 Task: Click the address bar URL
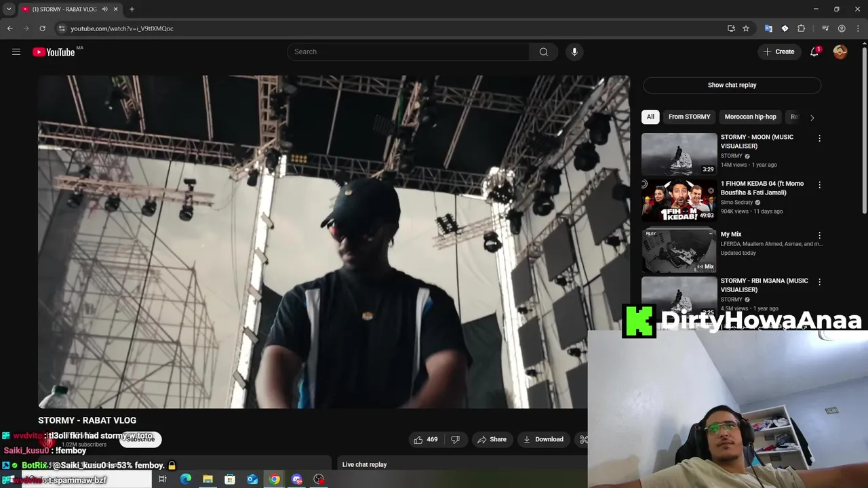(x=122, y=28)
